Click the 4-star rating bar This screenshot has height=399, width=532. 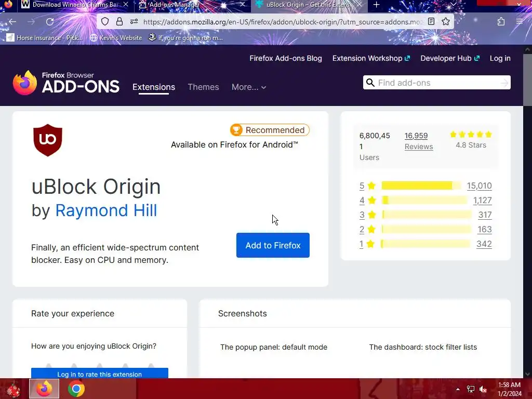[x=424, y=200]
